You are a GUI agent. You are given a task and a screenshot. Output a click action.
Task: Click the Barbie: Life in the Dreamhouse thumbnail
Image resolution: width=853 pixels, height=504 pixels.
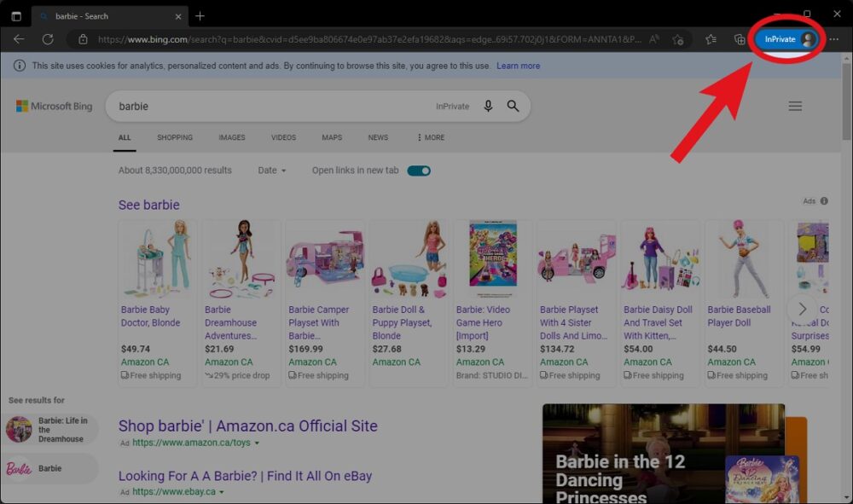pyautogui.click(x=19, y=428)
